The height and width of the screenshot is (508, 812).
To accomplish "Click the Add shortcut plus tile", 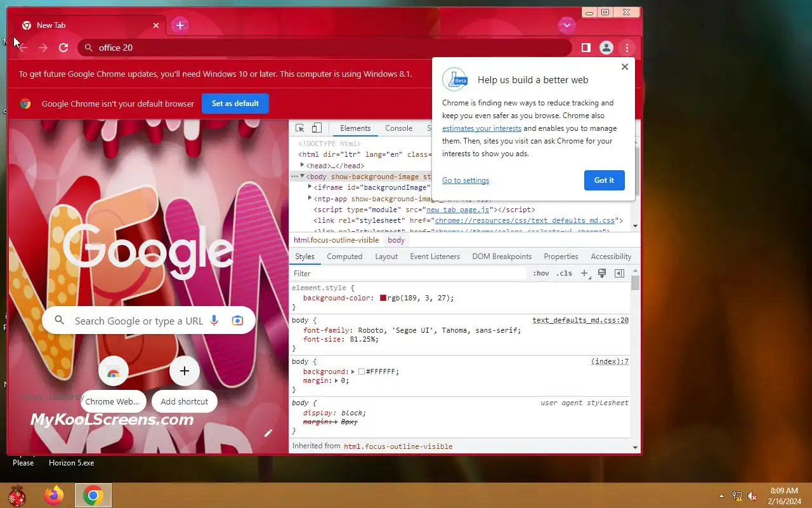I will 185,385.
